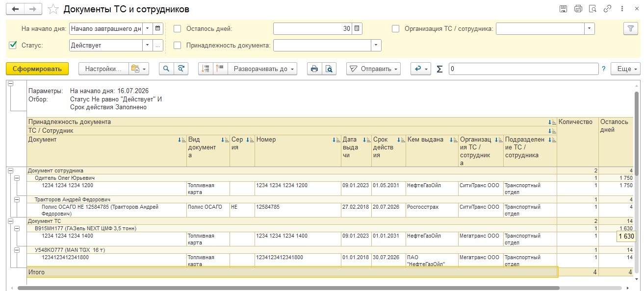Open the Еще menu

pyautogui.click(x=625, y=69)
